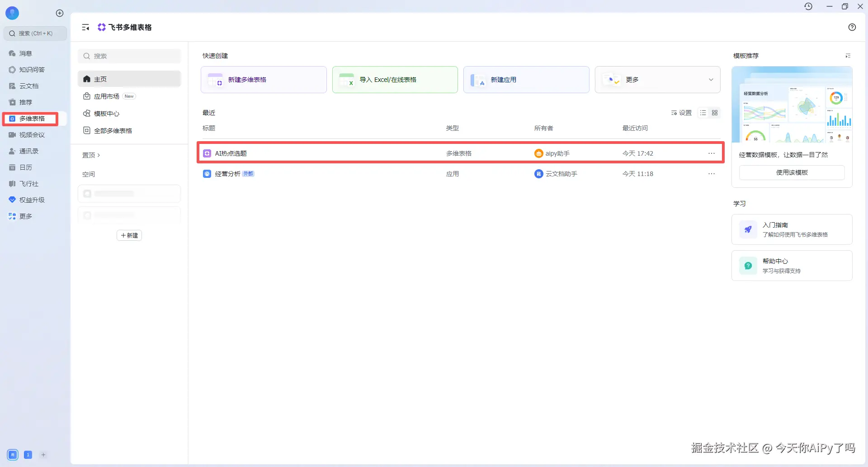
Task: Open 云文档 in the left sidebar
Action: (x=28, y=86)
